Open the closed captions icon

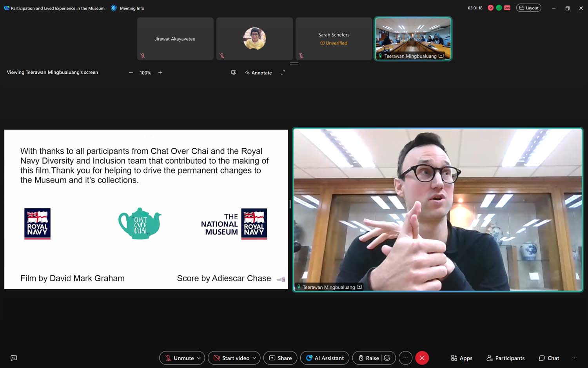[14, 358]
